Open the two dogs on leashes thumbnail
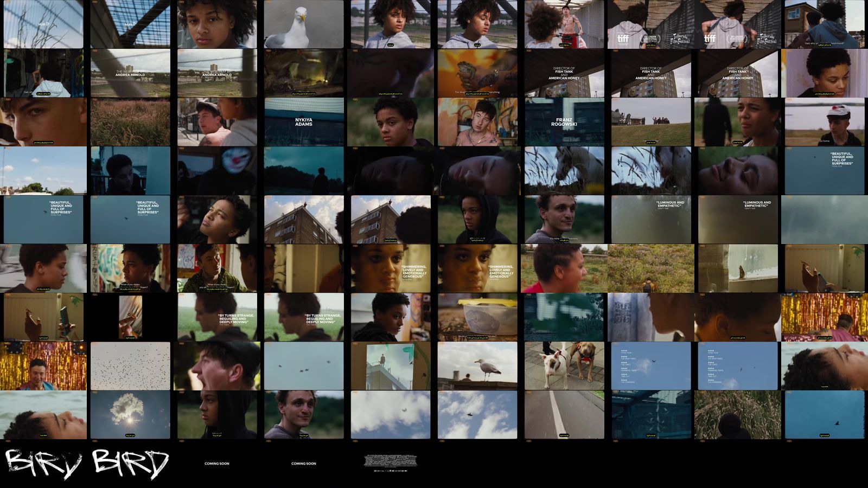This screenshot has width=868, height=488. click(564, 366)
